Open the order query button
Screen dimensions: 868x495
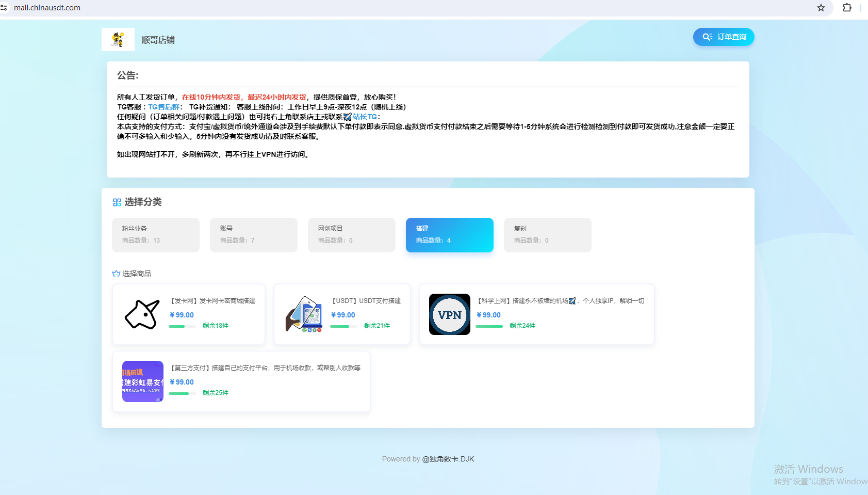(724, 37)
